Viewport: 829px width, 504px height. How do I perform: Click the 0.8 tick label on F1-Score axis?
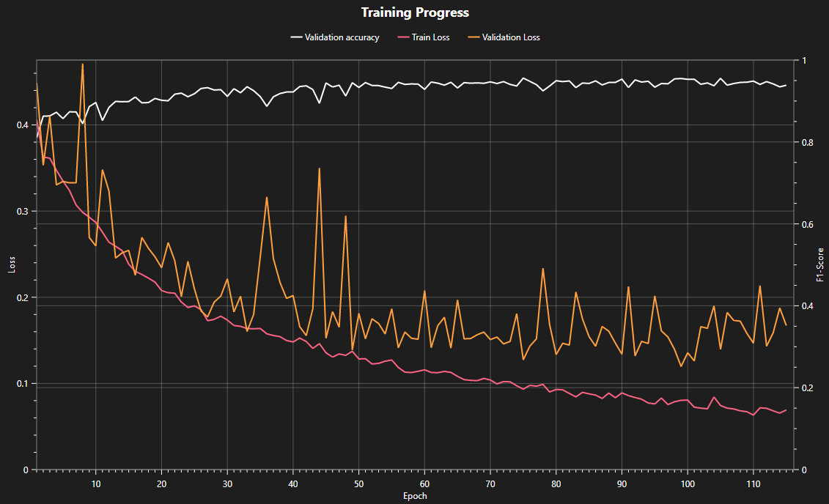(x=805, y=142)
